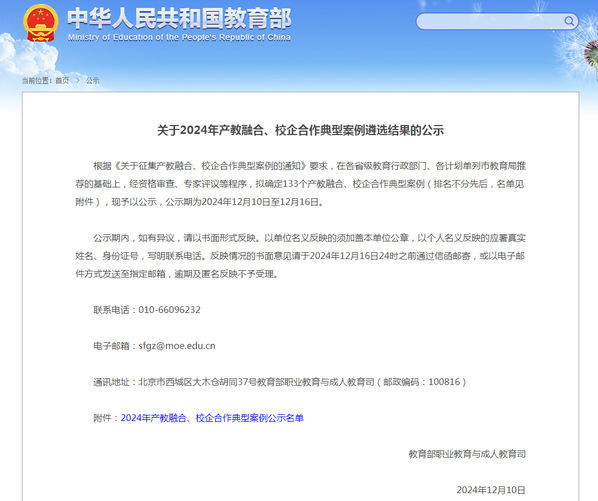Click the second paragraph starting with 公示期内
Viewport: 598px width, 501px height.
tap(301, 256)
